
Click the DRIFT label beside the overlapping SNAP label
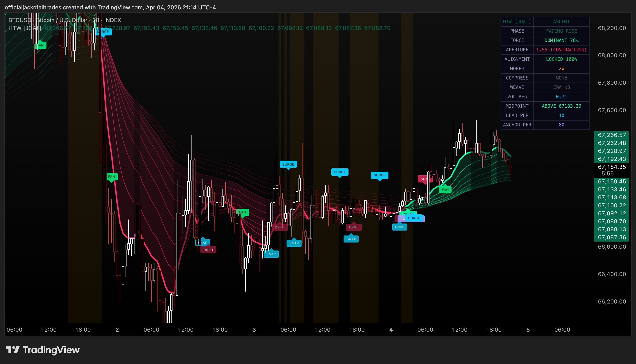coord(208,250)
